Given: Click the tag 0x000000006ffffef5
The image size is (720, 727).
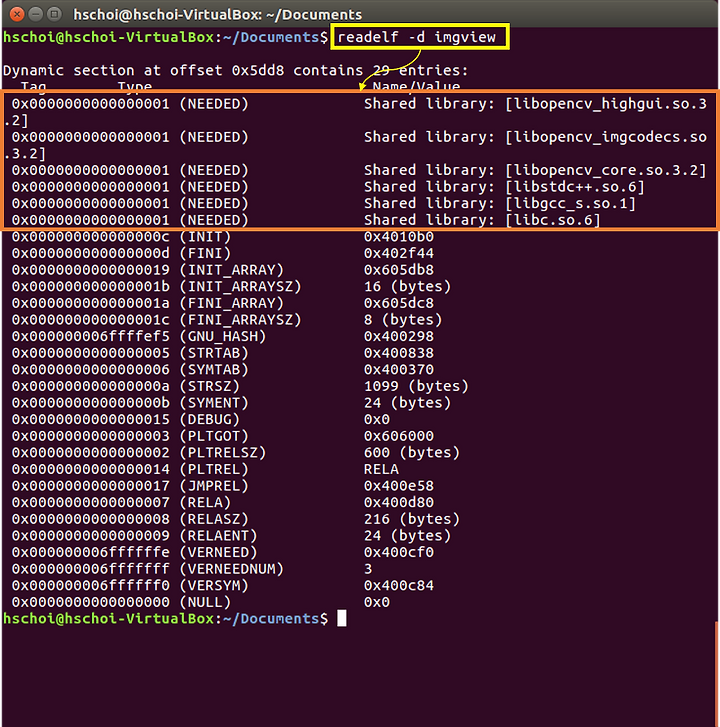Looking at the screenshot, I should tap(91, 337).
